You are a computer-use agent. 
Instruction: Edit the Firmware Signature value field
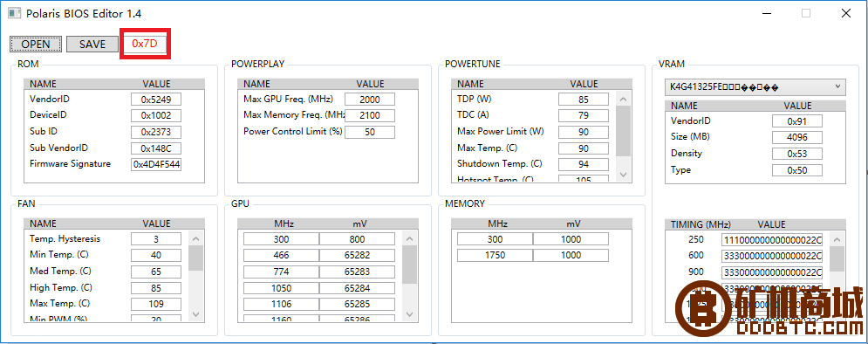(x=156, y=164)
